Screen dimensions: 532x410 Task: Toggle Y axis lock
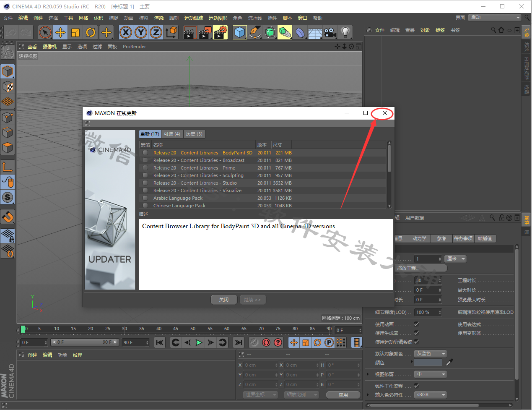(x=141, y=32)
